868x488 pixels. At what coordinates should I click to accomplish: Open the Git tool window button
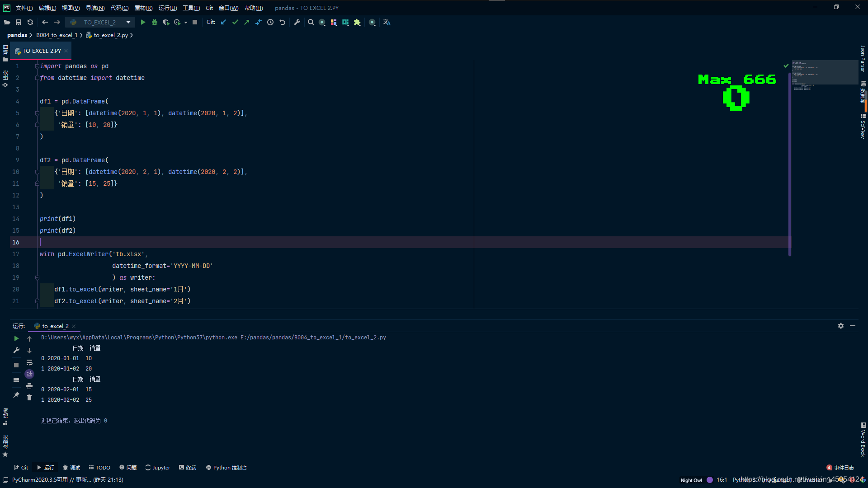(x=21, y=468)
